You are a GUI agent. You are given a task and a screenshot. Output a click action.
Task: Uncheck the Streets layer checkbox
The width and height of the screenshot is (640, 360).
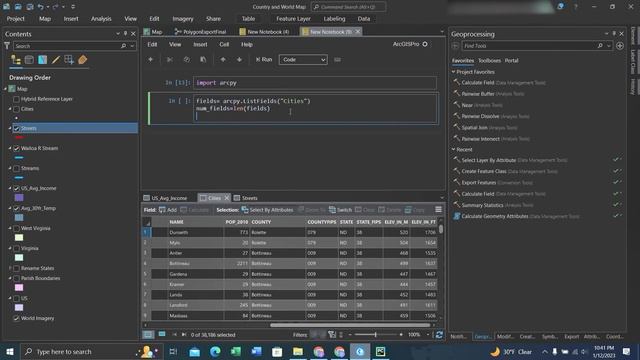(16, 129)
